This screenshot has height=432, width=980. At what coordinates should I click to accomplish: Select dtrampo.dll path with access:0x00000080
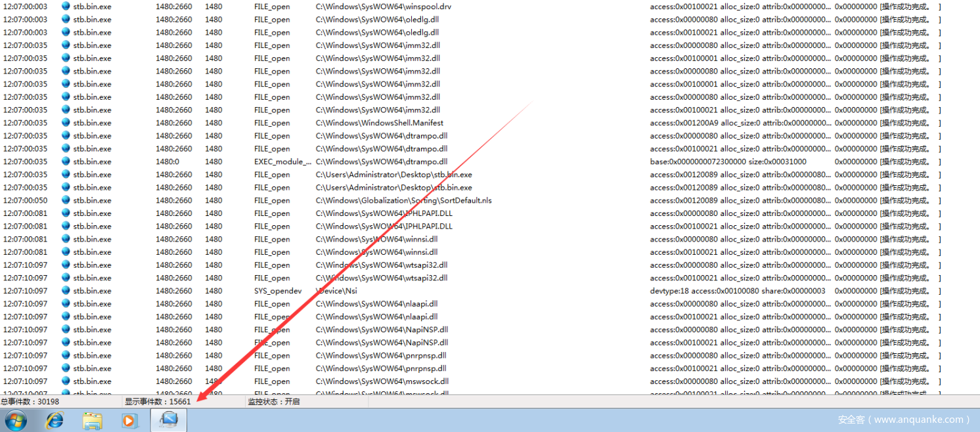point(381,136)
